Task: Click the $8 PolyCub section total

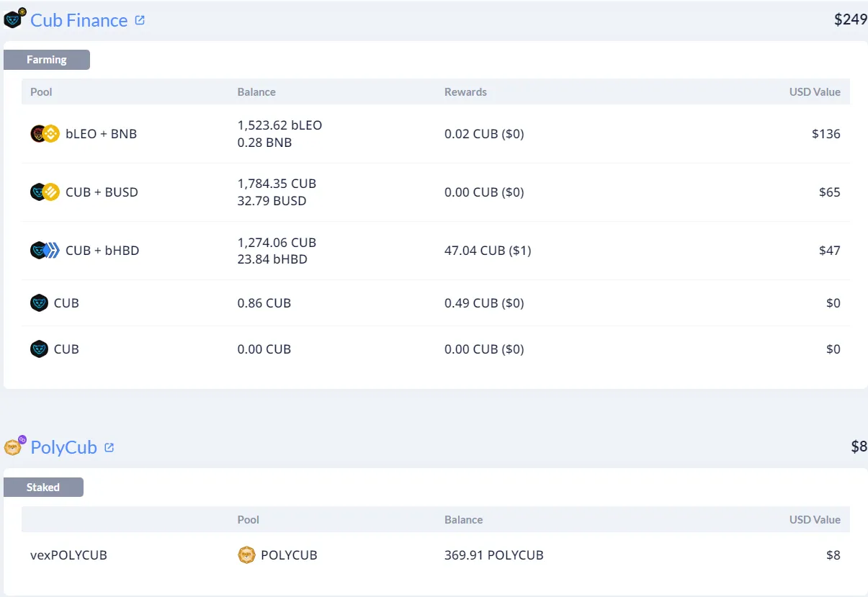Action: click(859, 446)
